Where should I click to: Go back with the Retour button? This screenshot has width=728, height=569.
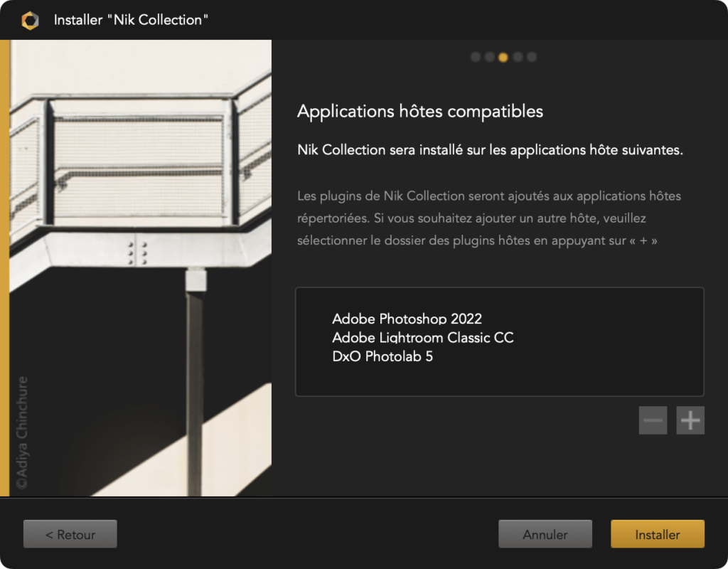click(70, 534)
